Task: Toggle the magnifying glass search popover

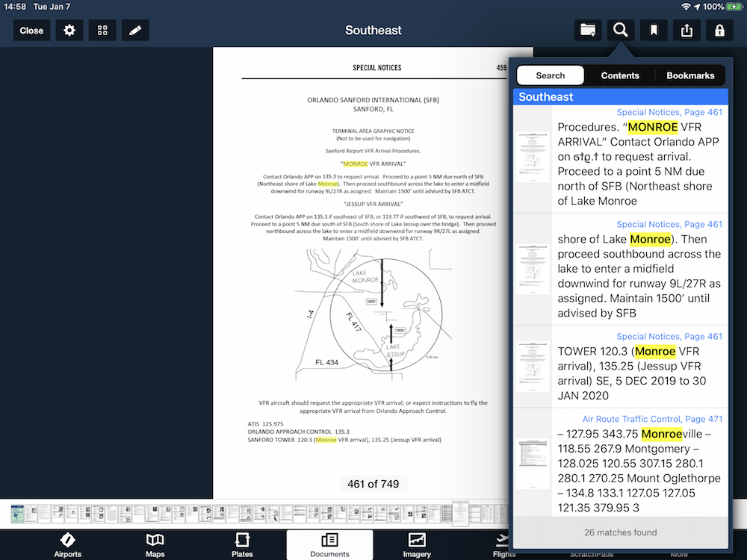Action: click(x=620, y=31)
